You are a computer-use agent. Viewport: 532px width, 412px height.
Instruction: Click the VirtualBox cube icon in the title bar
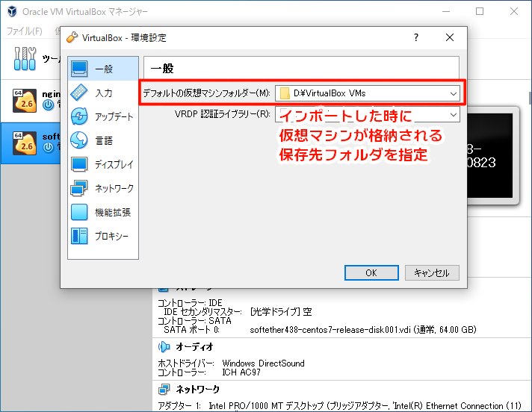coord(12,11)
